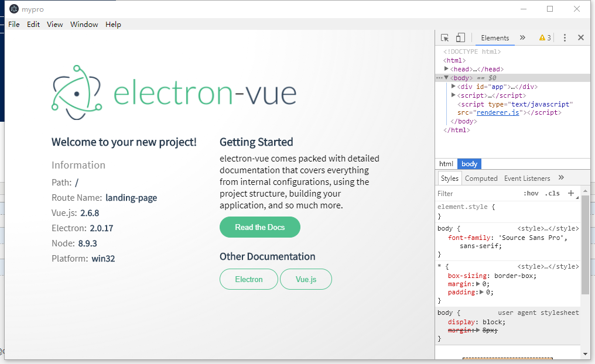This screenshot has height=364, width=595.
Task: Click the Node version 8.9.3 value
Action: point(88,243)
